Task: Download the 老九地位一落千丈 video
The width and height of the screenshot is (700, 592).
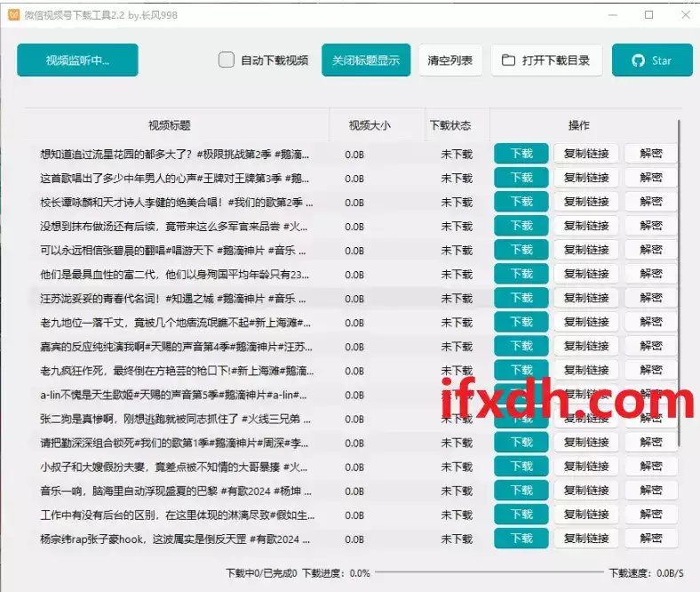Action: (x=521, y=322)
